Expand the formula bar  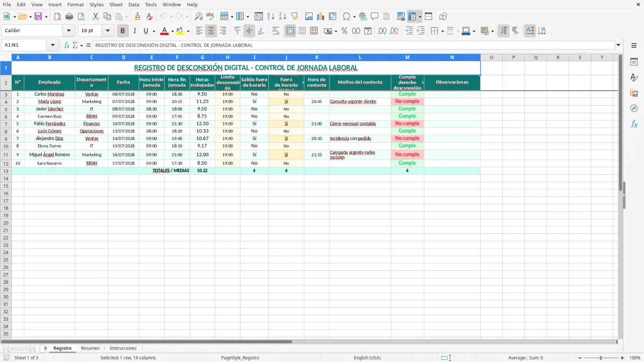618,45
